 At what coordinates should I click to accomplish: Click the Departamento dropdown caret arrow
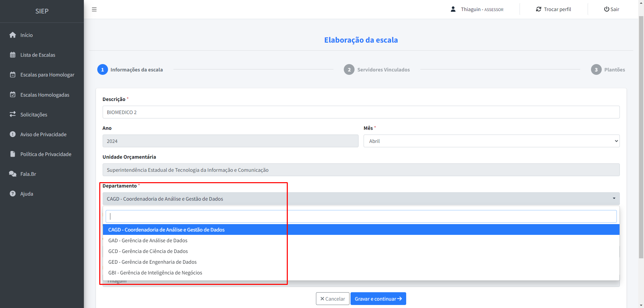(x=614, y=198)
